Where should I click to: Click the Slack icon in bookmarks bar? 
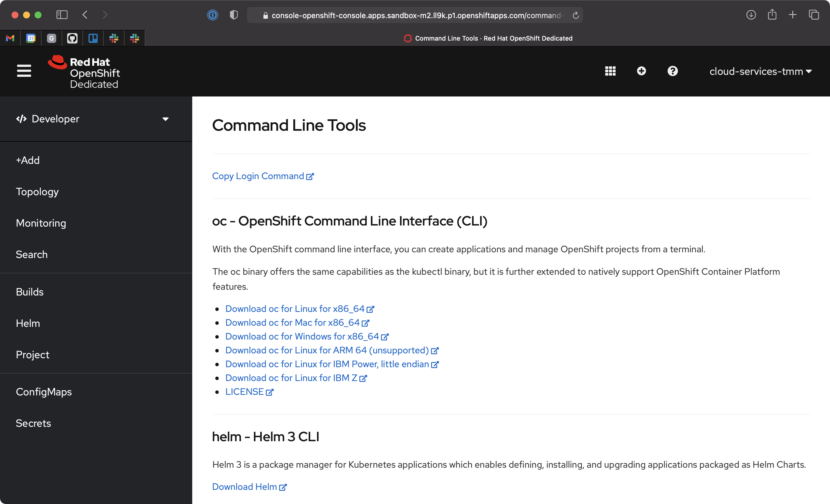coord(114,38)
